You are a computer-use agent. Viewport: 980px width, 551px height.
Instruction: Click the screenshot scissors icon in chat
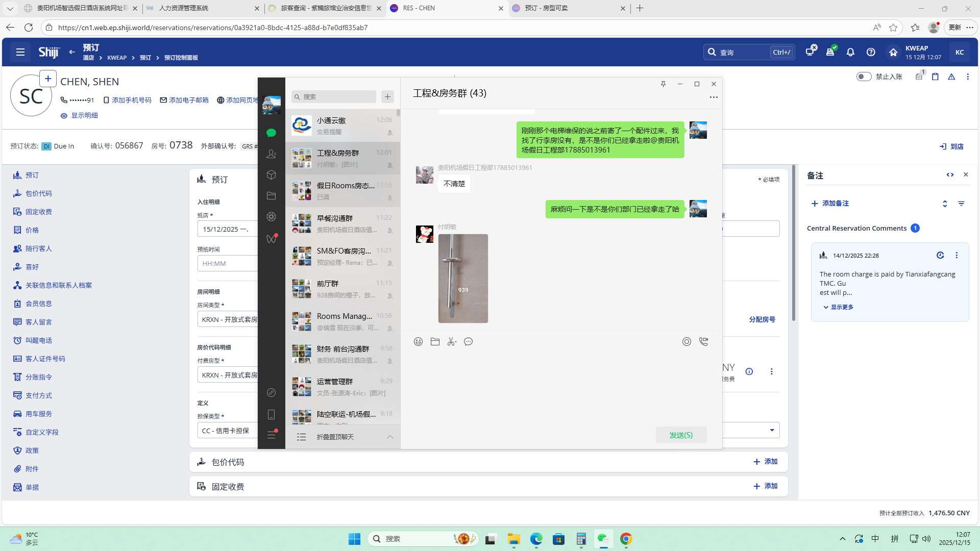pyautogui.click(x=451, y=342)
